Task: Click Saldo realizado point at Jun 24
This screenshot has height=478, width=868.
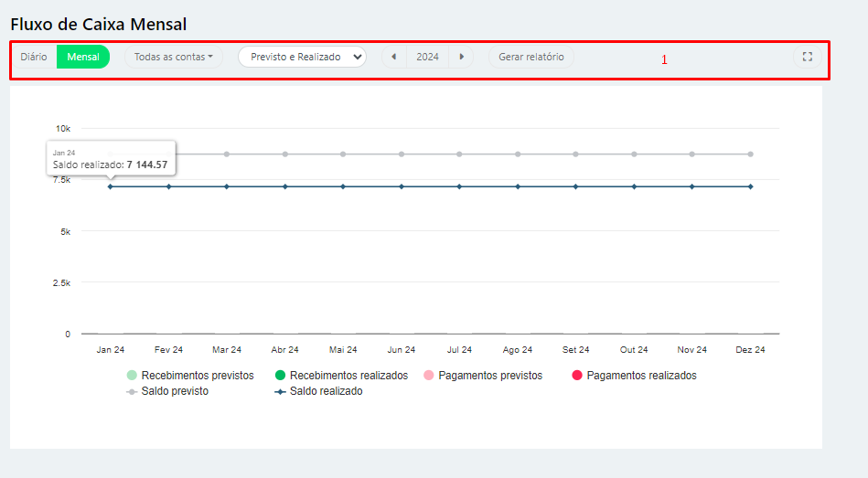Action: point(402,186)
